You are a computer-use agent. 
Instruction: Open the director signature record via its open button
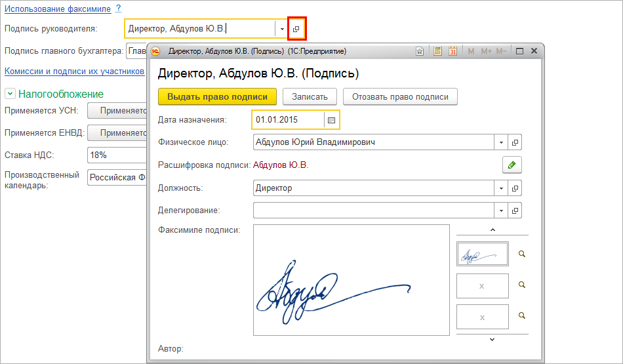click(296, 29)
